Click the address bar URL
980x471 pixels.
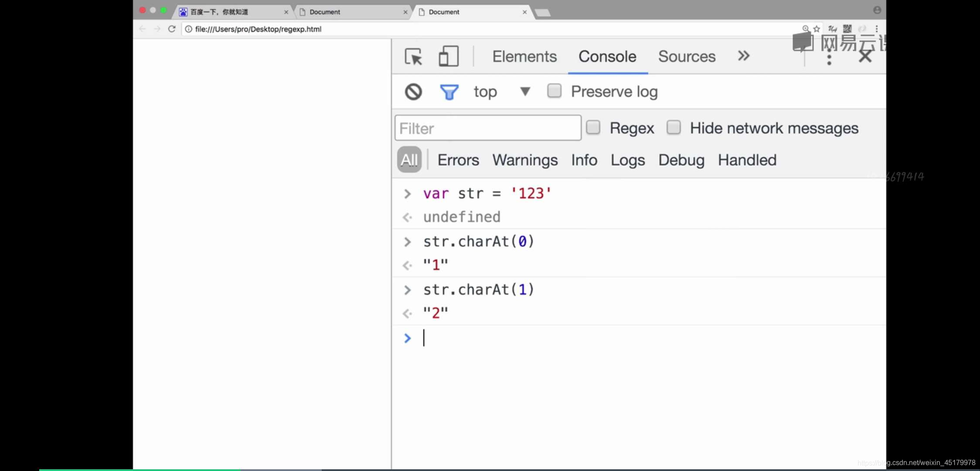tap(258, 29)
